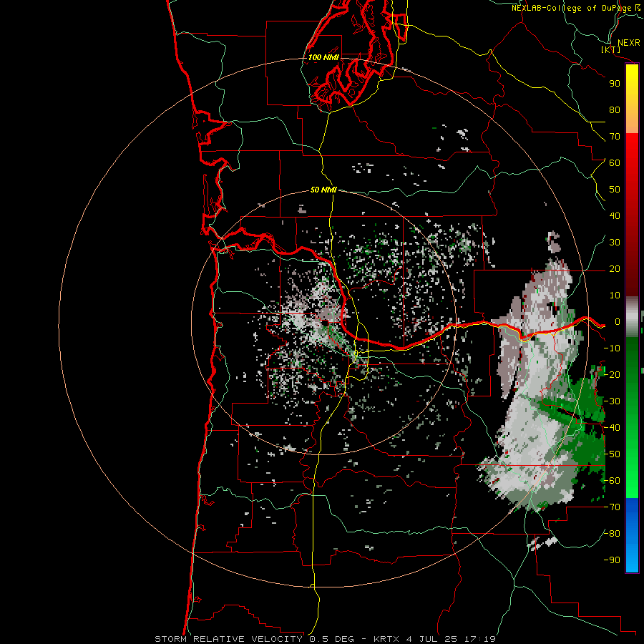
Task: Click the [KT] units label
Action: 611,49
